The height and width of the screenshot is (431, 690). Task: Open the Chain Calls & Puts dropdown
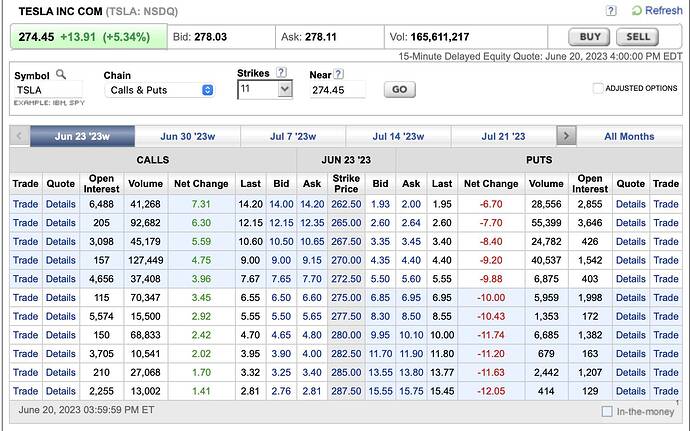(159, 90)
